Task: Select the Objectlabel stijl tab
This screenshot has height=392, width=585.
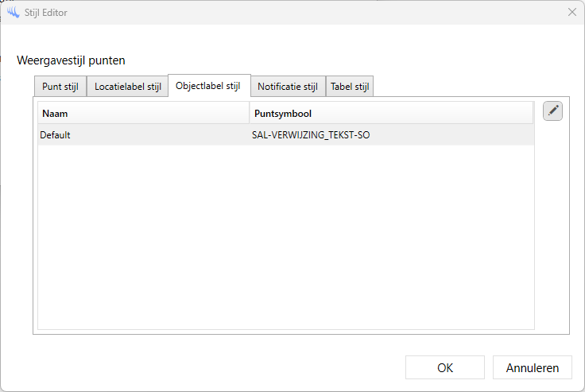Action: pos(209,86)
